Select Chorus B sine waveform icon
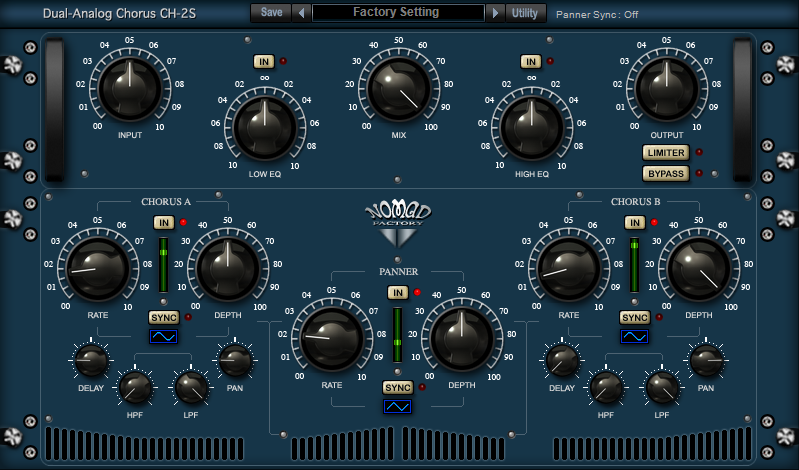This screenshot has width=799, height=470. [634, 336]
